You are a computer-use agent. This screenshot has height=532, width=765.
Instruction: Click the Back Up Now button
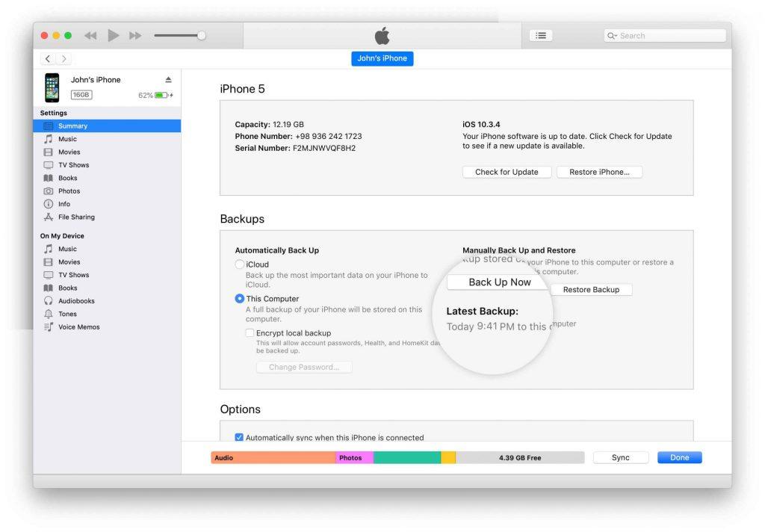[x=499, y=282]
